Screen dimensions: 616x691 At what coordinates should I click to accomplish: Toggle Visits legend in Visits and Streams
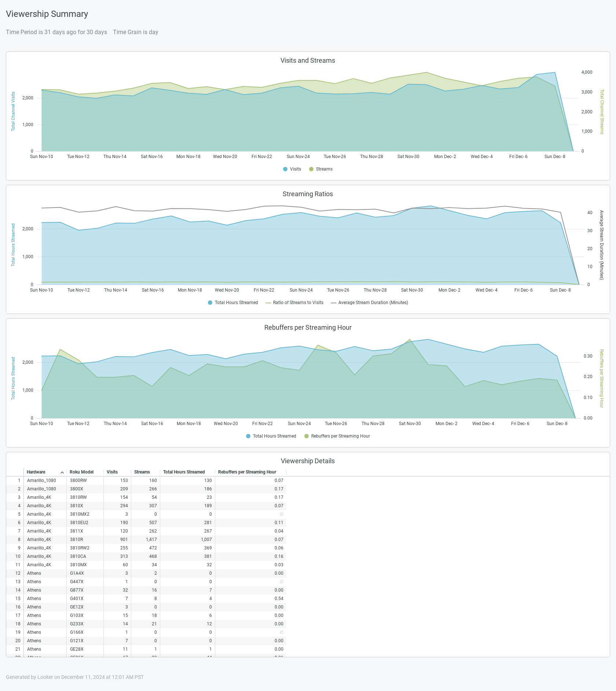coord(292,169)
